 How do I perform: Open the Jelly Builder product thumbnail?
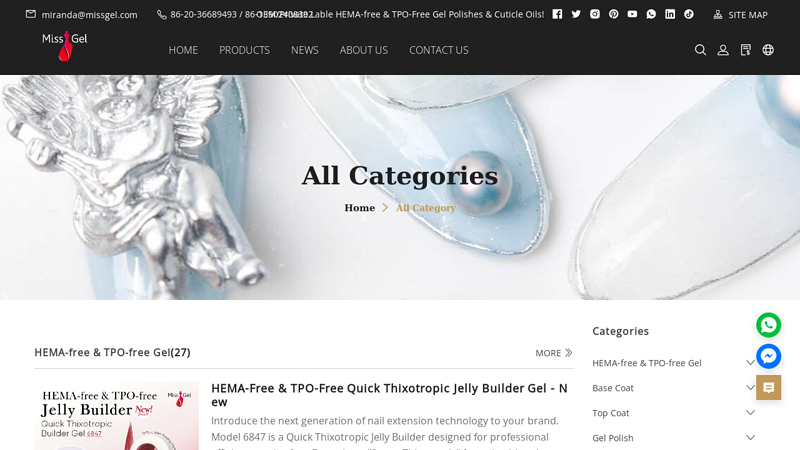point(116,415)
